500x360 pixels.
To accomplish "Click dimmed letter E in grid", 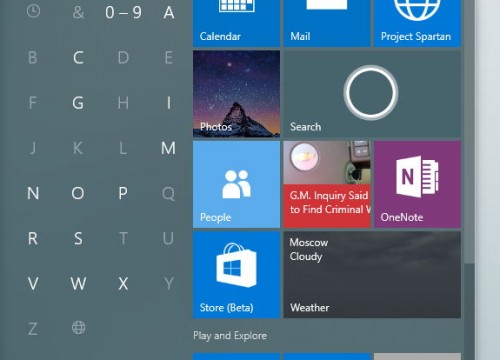I will point(169,57).
